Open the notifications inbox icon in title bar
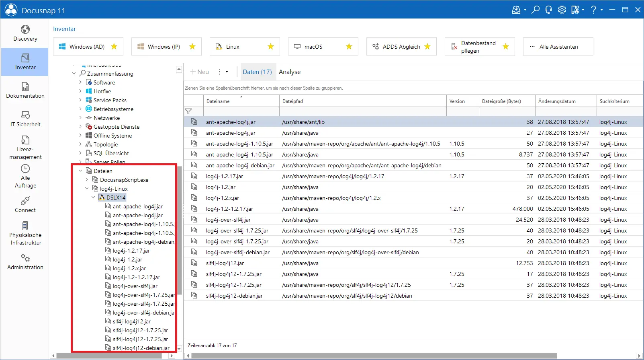This screenshot has height=360, width=644. click(516, 10)
